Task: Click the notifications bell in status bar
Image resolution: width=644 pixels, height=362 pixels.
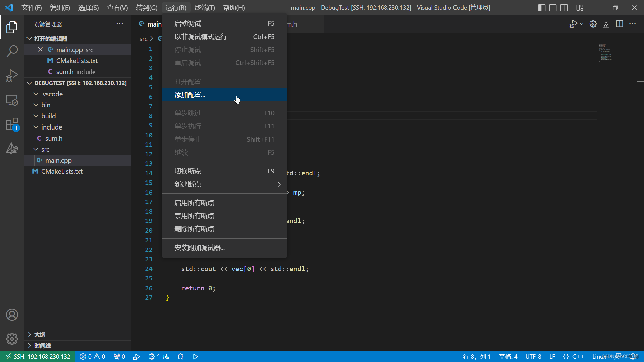Action: point(633,356)
